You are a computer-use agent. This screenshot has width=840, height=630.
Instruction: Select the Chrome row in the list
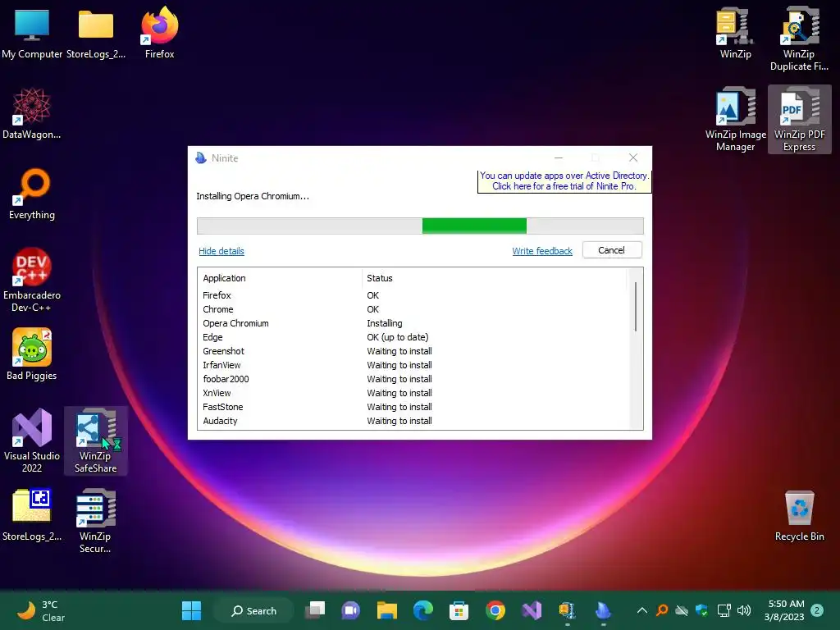coord(413,309)
